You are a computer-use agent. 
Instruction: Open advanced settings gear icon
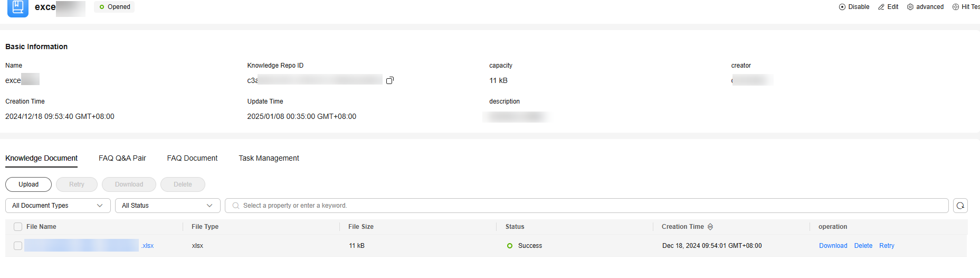(910, 7)
